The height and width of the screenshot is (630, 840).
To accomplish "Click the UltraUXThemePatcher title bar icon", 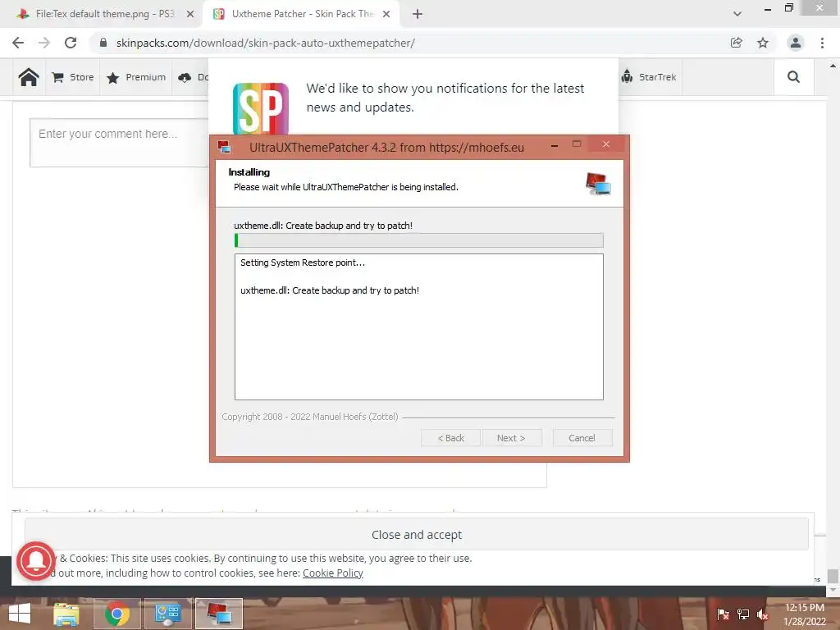I will coord(224,147).
